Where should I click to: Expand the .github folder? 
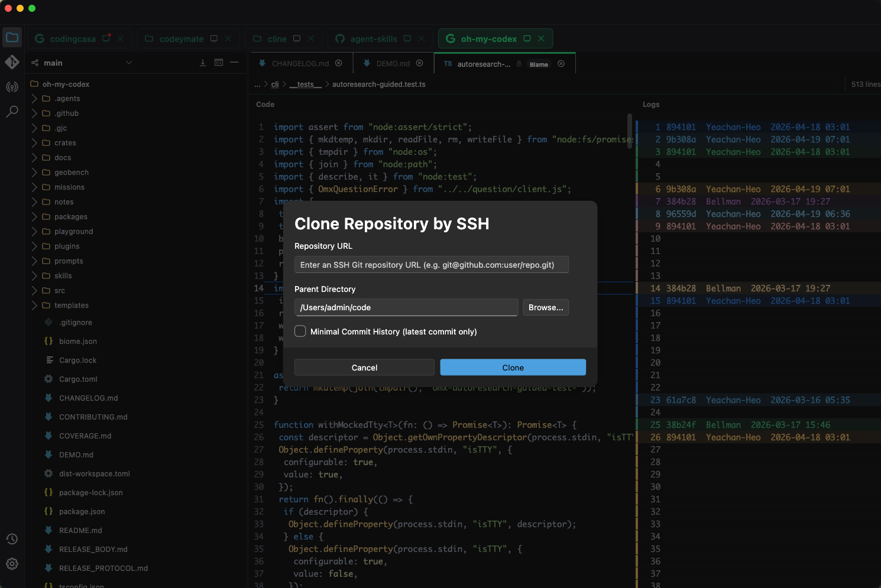click(34, 113)
